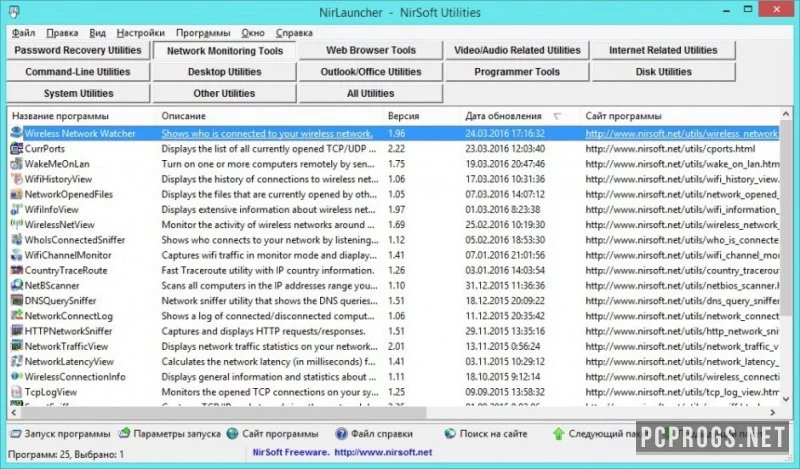This screenshot has width=800, height=469.
Task: Click the NetBScanner program icon
Action: coord(16,285)
